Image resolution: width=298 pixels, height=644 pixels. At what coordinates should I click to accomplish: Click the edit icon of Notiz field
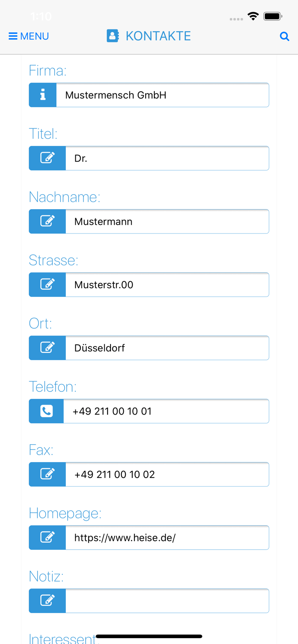[47, 601]
